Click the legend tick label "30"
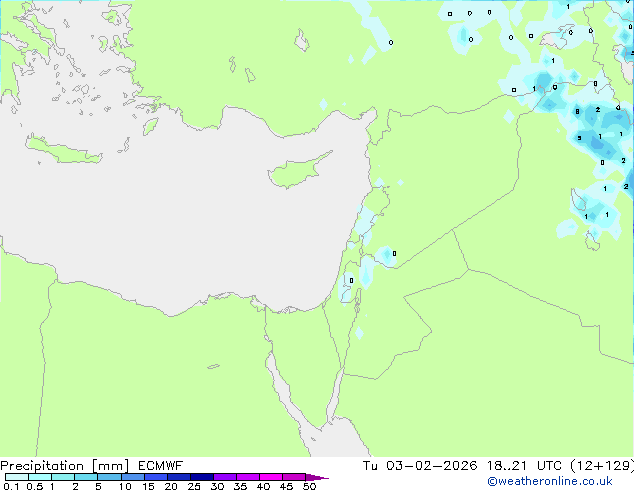 click(x=217, y=486)
